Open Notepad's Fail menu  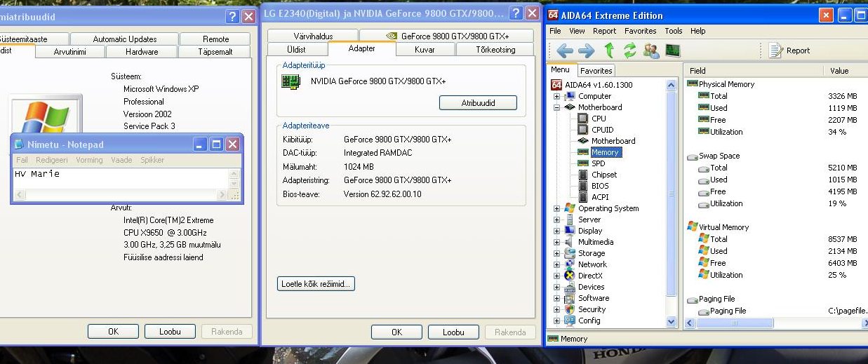pos(22,160)
